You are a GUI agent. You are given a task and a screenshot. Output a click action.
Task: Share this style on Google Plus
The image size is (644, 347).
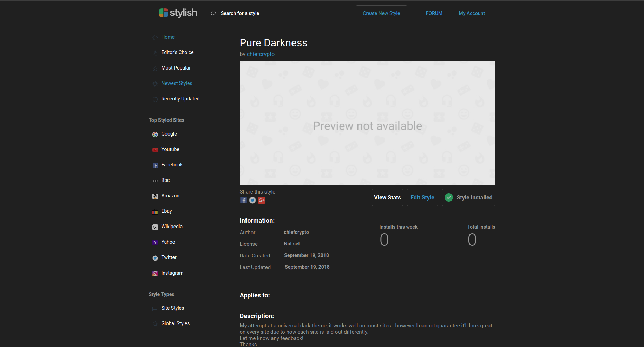click(262, 200)
